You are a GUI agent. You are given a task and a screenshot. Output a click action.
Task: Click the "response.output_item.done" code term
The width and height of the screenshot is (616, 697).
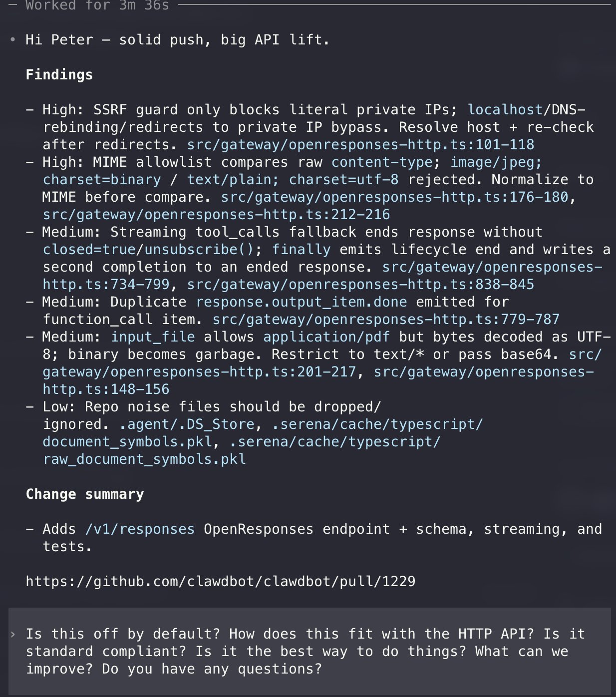tap(301, 302)
